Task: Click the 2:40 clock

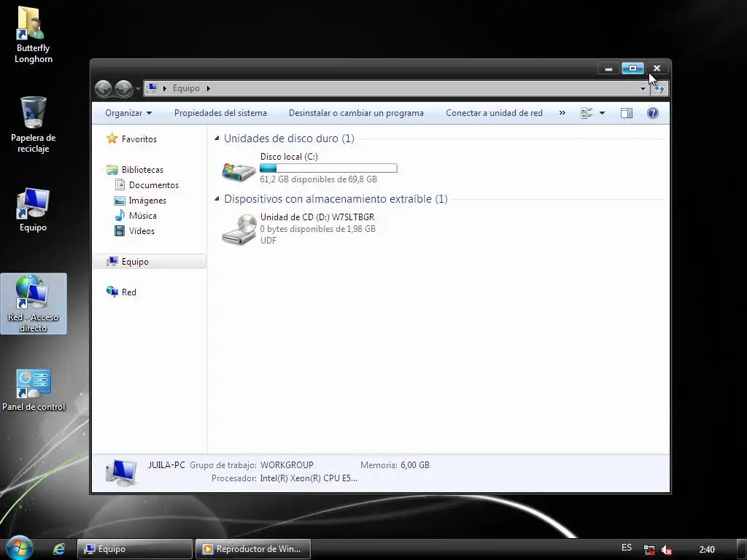Action: 707,550
